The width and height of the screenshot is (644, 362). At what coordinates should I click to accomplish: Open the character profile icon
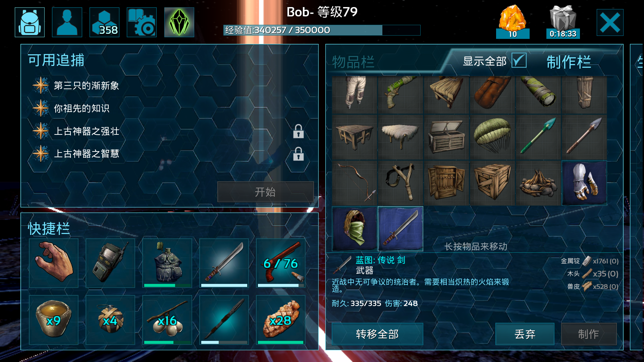click(x=67, y=22)
